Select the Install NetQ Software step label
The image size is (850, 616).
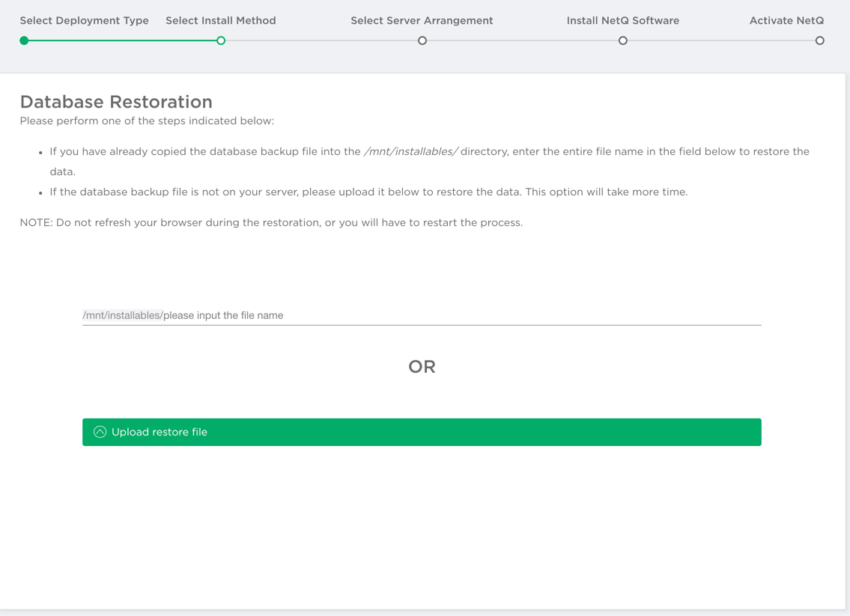point(623,21)
